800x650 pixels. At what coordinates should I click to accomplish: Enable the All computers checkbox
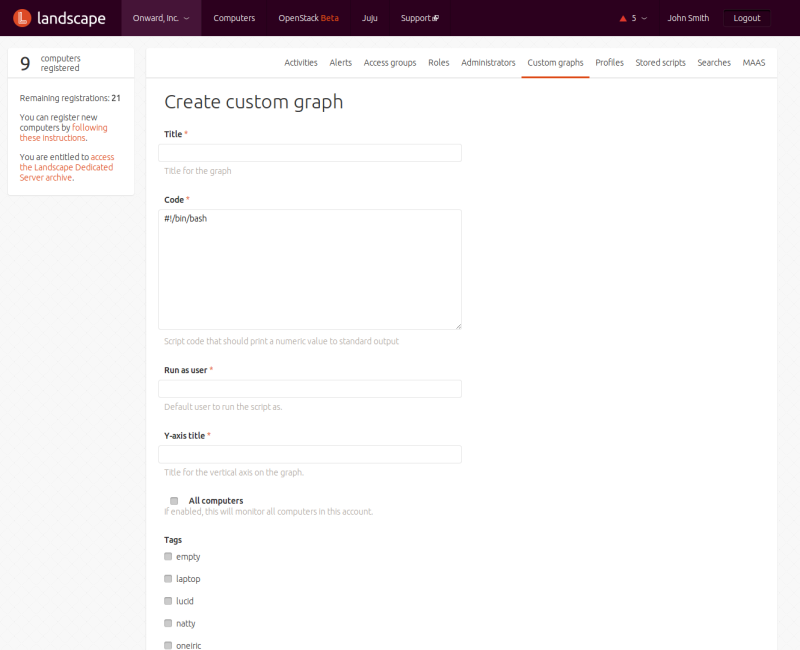click(174, 501)
